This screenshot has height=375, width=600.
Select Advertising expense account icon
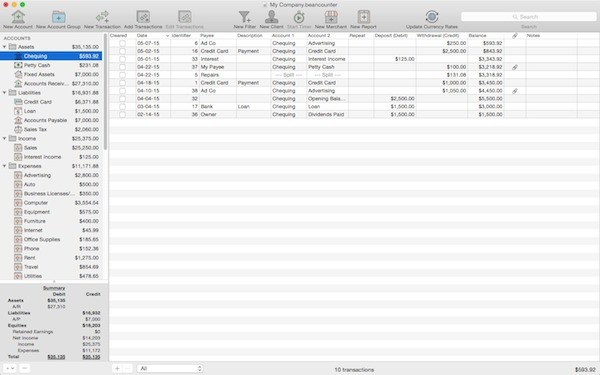pos(18,175)
